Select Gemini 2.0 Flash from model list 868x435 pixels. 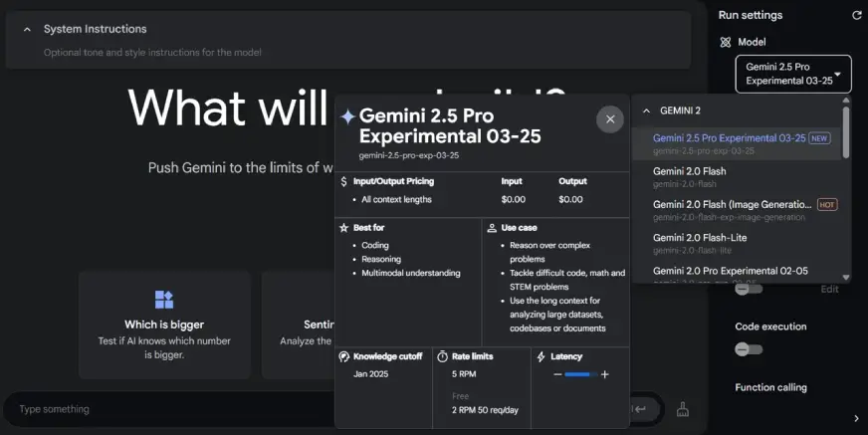coord(689,171)
